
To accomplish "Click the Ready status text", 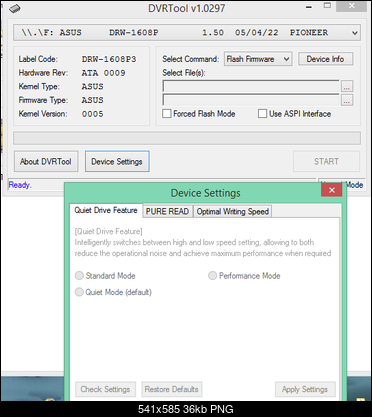I will click(20, 185).
